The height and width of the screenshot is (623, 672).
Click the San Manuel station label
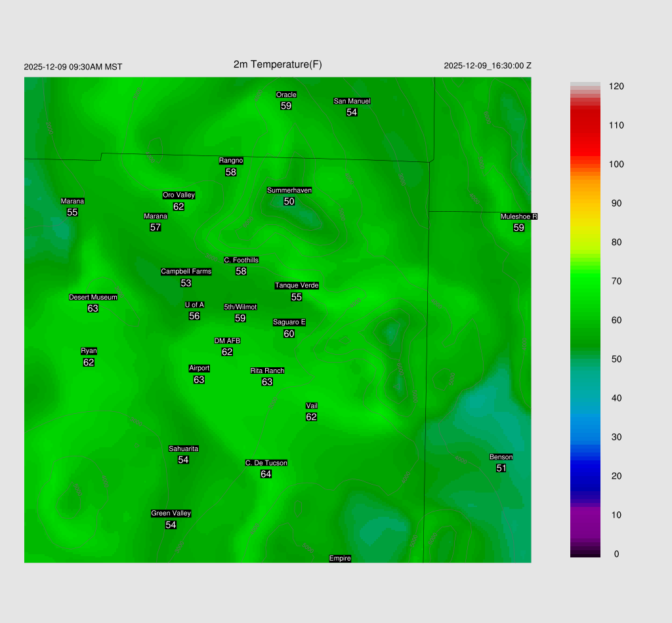click(x=352, y=101)
